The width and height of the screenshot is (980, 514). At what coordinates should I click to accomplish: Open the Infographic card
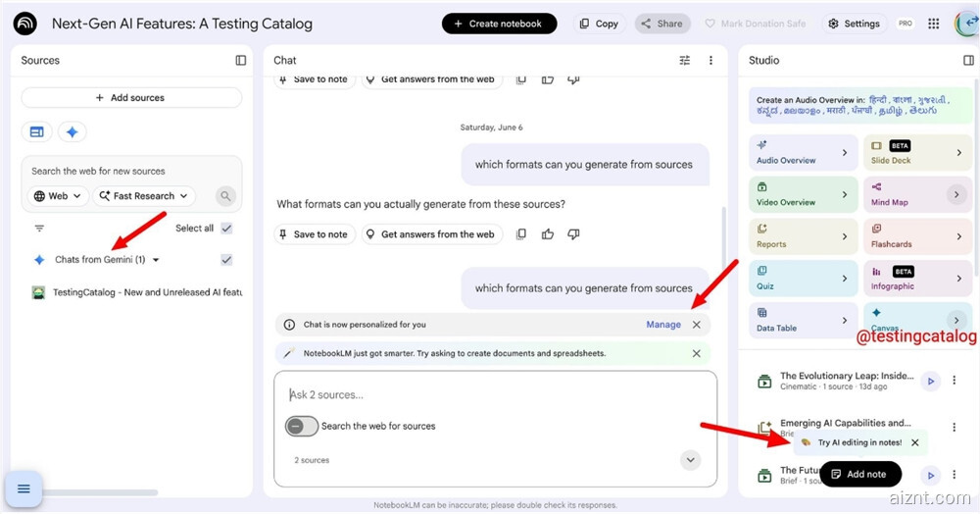917,279
